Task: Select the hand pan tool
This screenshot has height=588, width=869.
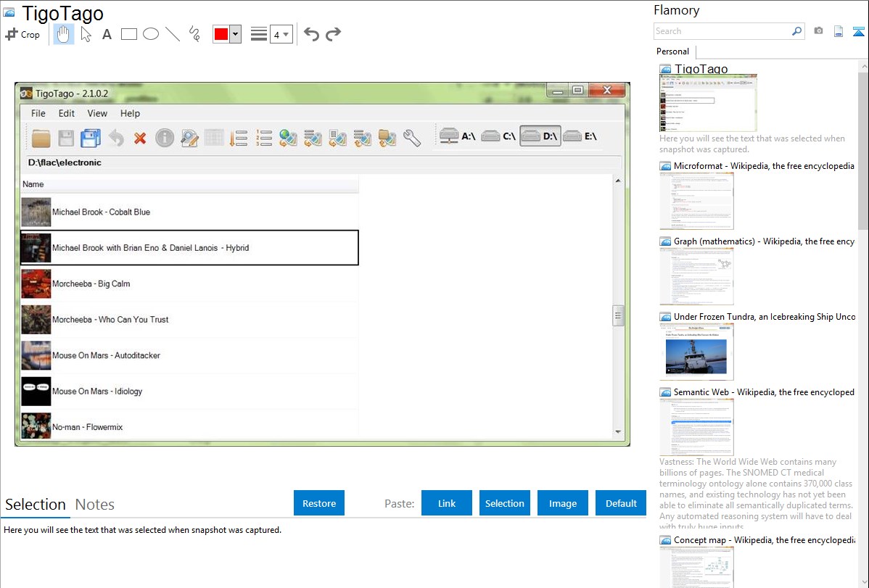Action: [x=63, y=34]
